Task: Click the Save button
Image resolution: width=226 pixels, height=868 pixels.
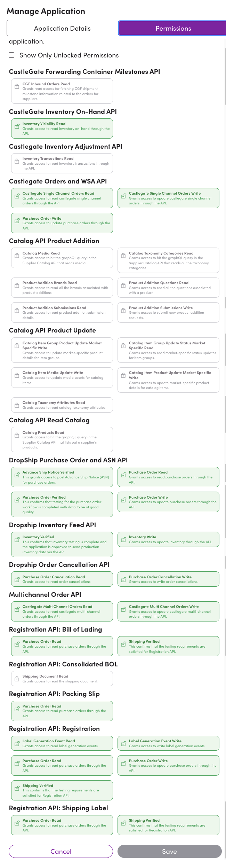Action: tap(169, 851)
